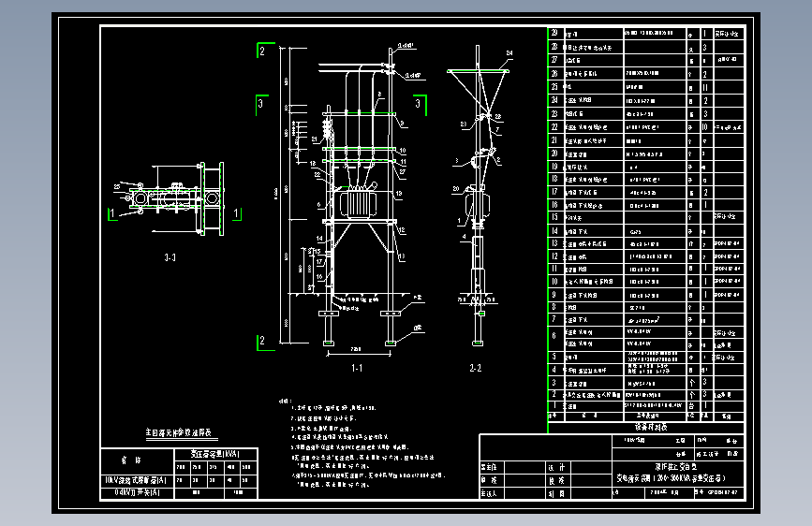Click row number "6" in the material table

click(x=554, y=335)
